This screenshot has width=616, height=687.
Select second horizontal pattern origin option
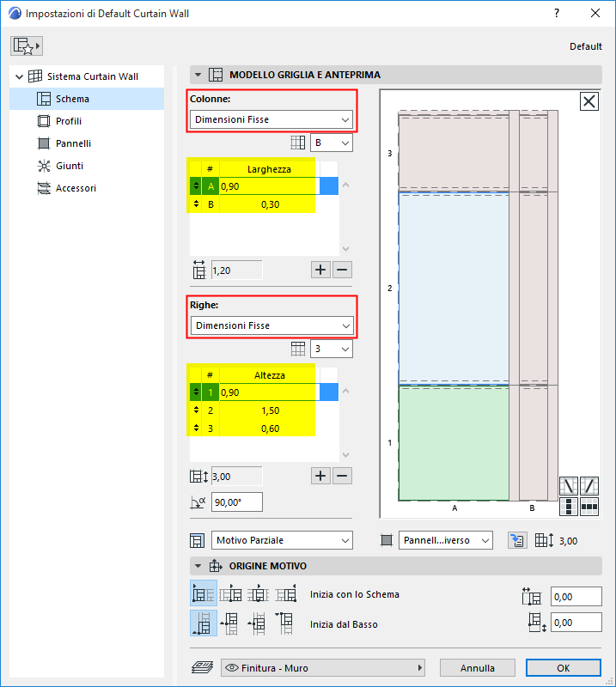(x=230, y=593)
